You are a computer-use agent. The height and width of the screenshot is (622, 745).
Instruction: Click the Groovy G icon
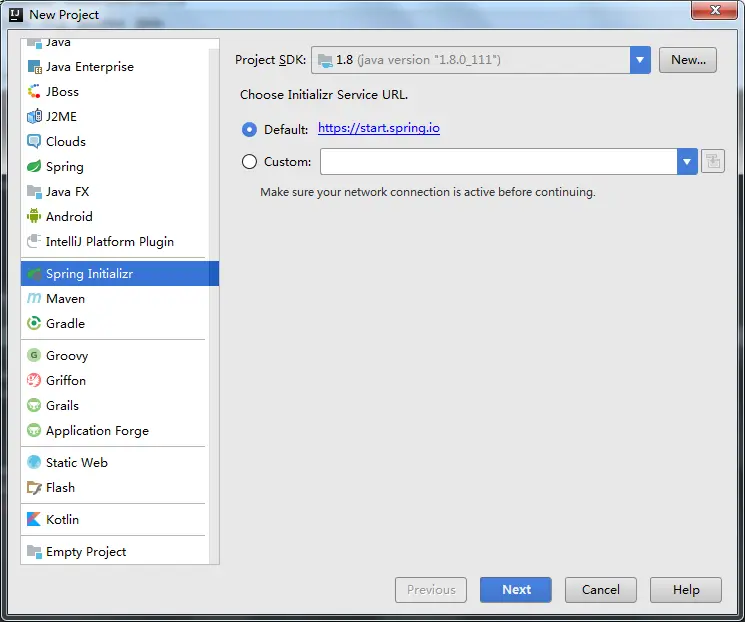click(34, 355)
